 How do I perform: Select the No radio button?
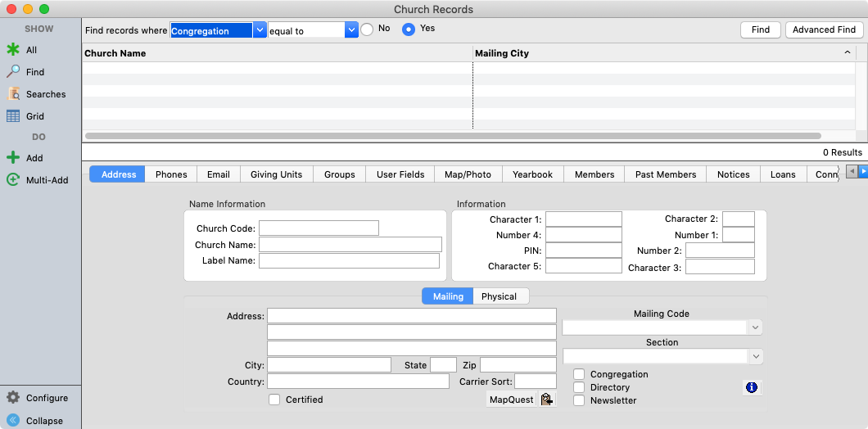point(367,29)
